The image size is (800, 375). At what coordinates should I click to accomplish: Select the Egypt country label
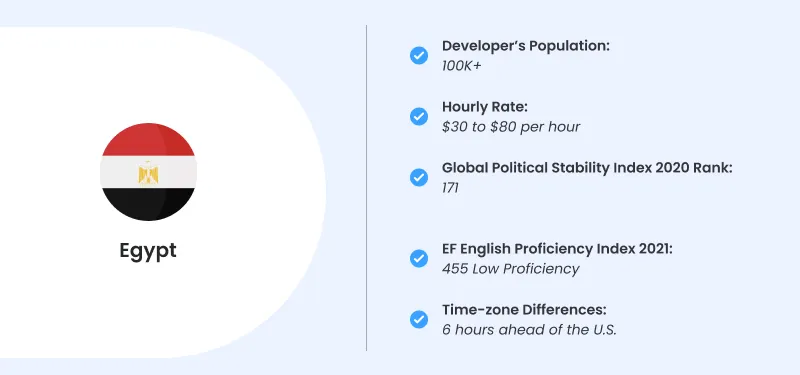[148, 251]
